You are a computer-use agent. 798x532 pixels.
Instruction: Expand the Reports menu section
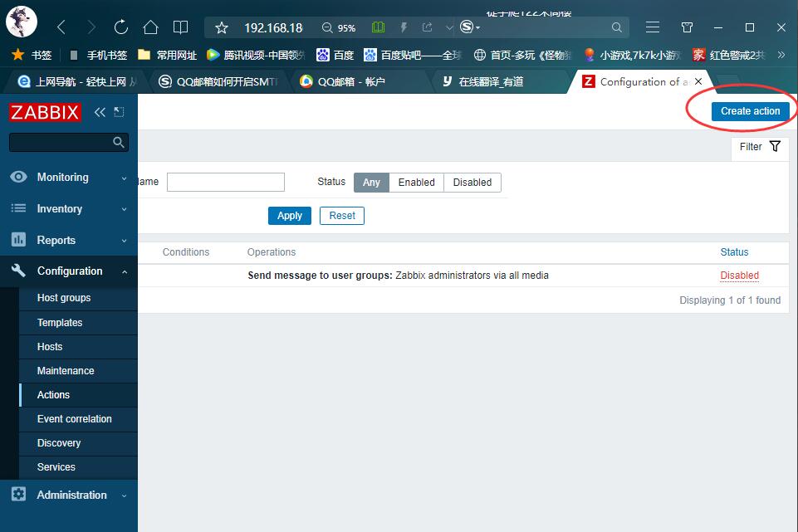pyautogui.click(x=69, y=240)
